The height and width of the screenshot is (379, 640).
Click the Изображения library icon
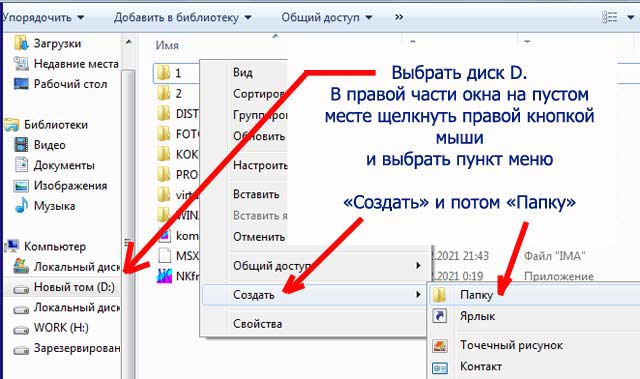click(x=21, y=186)
